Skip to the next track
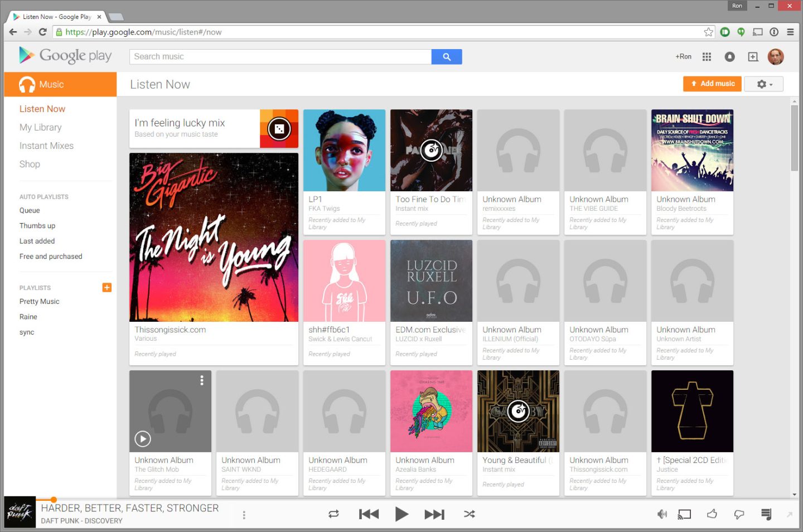 pyautogui.click(x=434, y=514)
